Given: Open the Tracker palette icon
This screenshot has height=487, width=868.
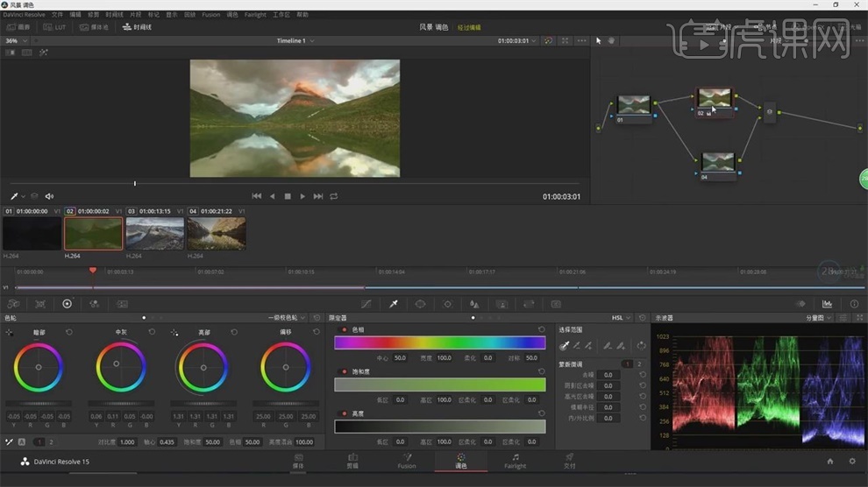Looking at the screenshot, I should [447, 304].
